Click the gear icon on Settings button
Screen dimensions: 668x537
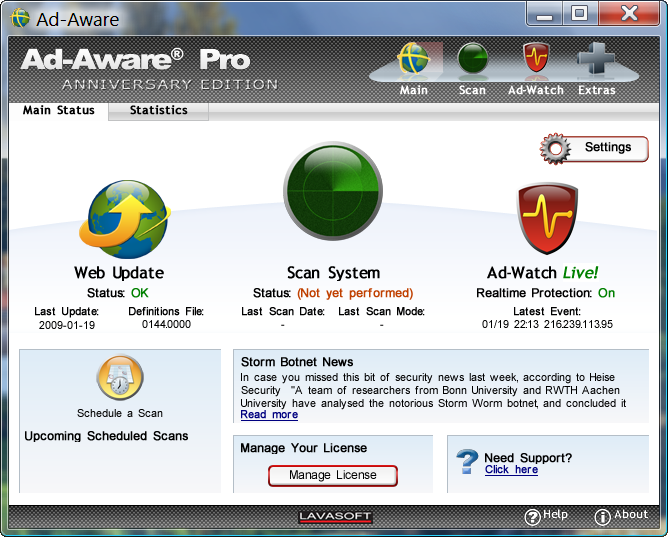click(556, 149)
